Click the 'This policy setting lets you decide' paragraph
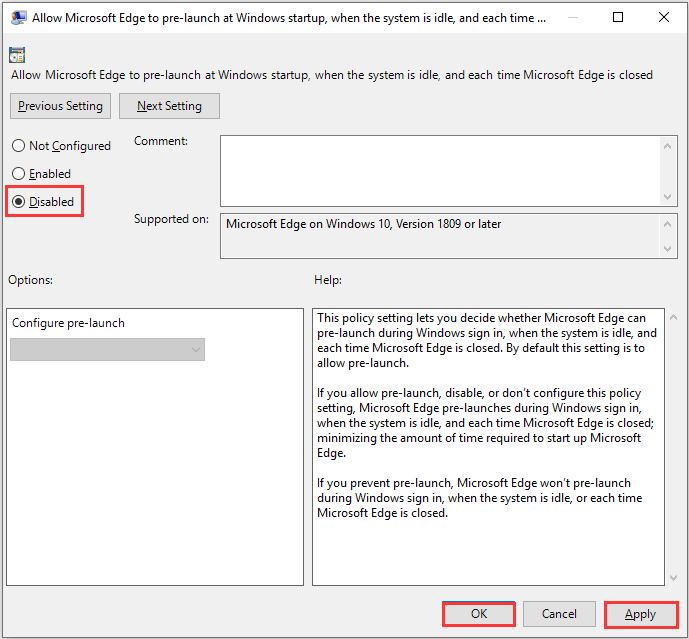The width and height of the screenshot is (689, 639). click(487, 340)
